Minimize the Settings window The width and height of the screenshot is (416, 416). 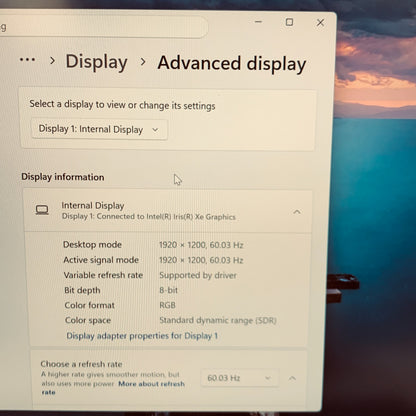point(258,22)
